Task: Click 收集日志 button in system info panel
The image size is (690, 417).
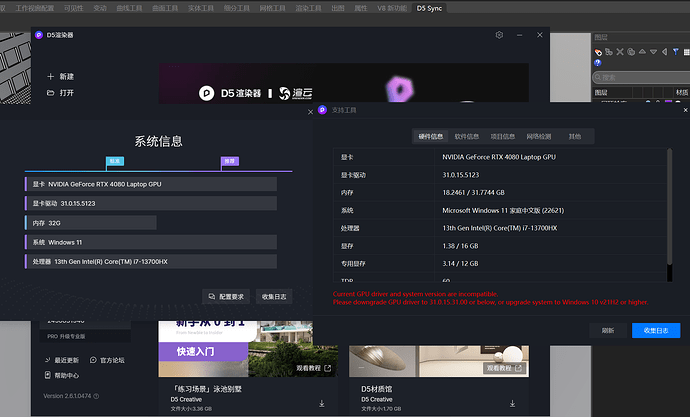Action: [x=274, y=296]
